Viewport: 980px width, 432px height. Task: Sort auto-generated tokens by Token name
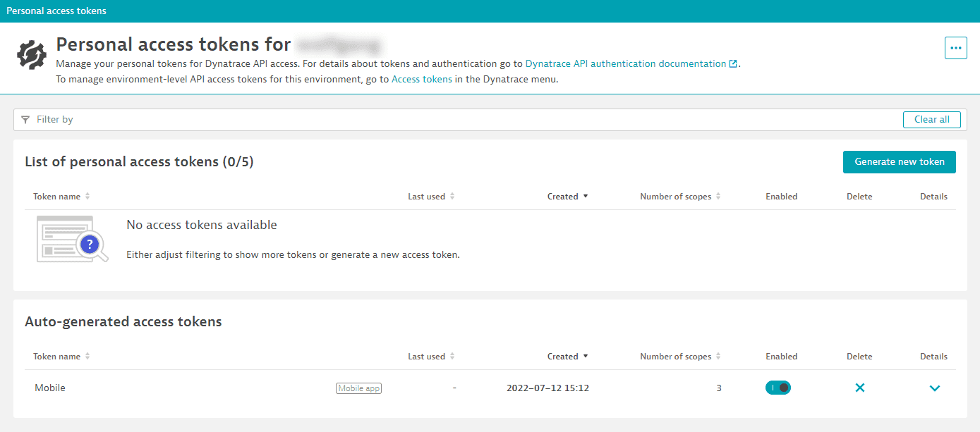tap(62, 357)
